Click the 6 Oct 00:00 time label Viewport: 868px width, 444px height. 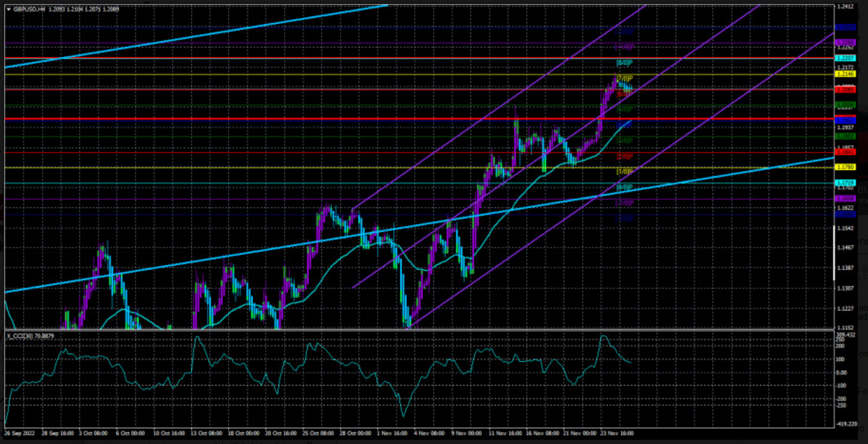pyautogui.click(x=130, y=434)
